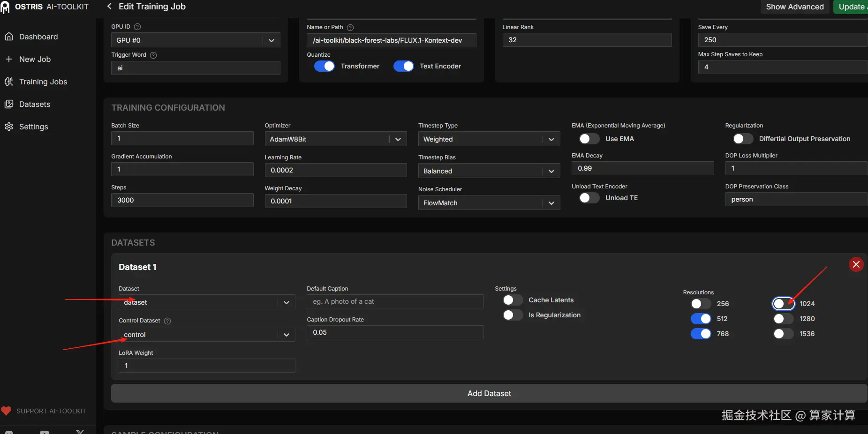Enable the Use EMA switch

click(589, 139)
